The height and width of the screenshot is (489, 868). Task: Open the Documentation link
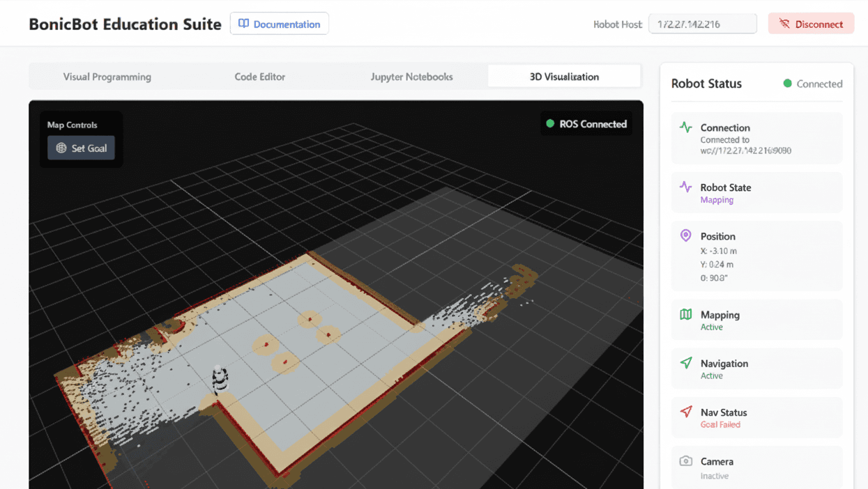point(280,24)
